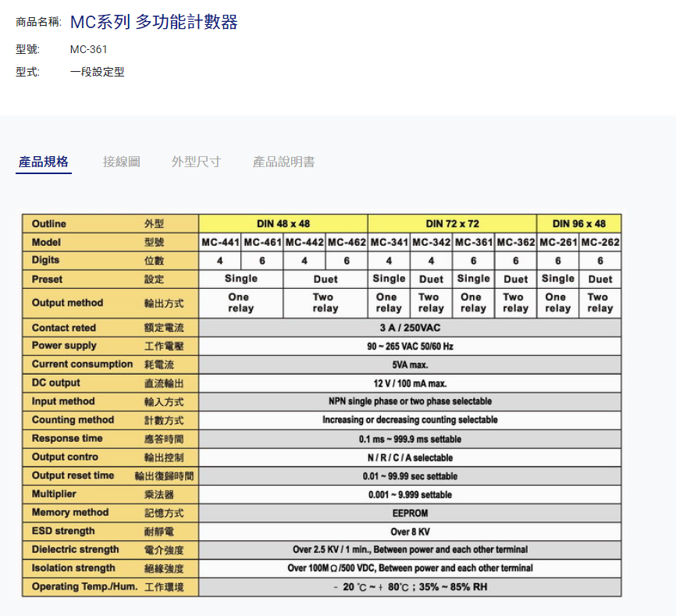The image size is (676, 616).
Task: Click the N / R / C / A selectable value
Action: [410, 458]
